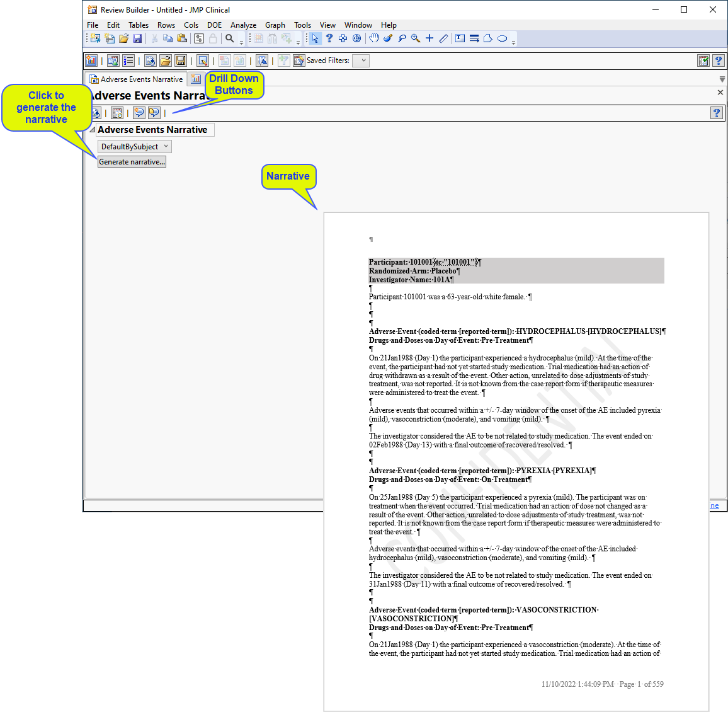728x712 pixels.
Task: Select the Oval shape tool
Action: pyautogui.click(x=502, y=38)
